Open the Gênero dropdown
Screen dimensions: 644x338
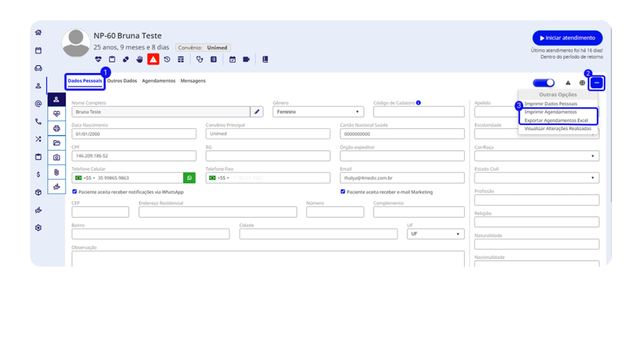pos(318,112)
